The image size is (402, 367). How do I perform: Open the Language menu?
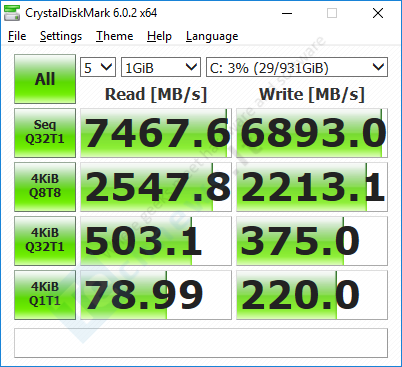(x=212, y=36)
